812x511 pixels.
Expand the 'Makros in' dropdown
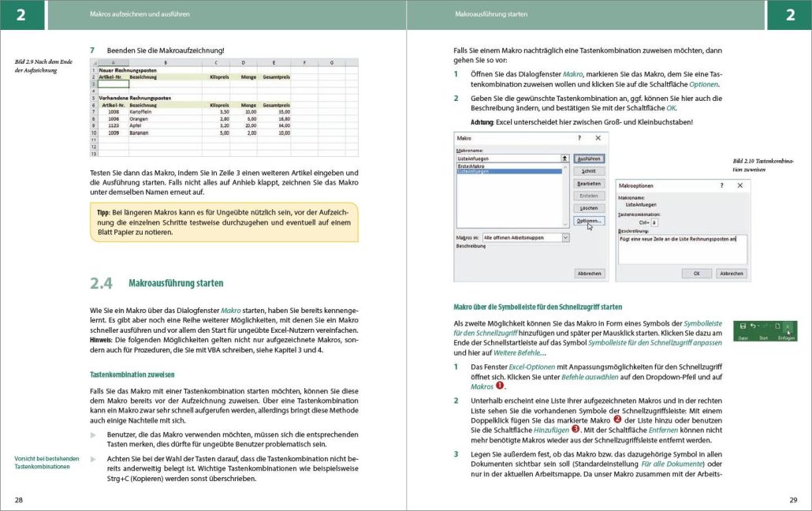tap(564, 237)
